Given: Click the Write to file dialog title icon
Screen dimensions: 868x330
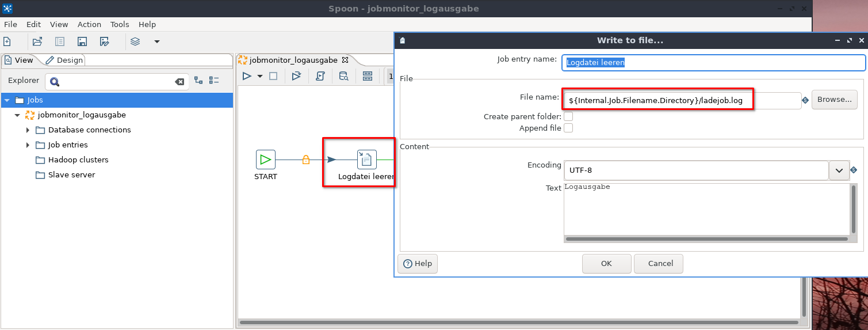Looking at the screenshot, I should (x=403, y=40).
